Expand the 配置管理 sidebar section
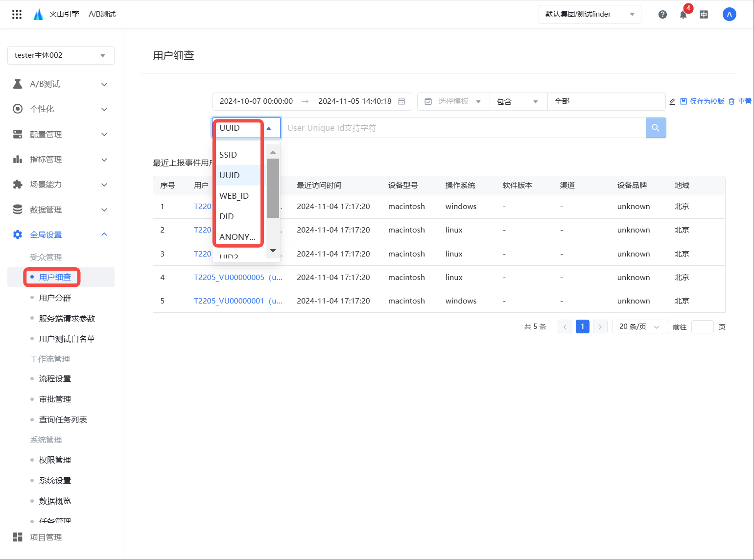Image resolution: width=754 pixels, height=560 pixels. tap(104, 134)
